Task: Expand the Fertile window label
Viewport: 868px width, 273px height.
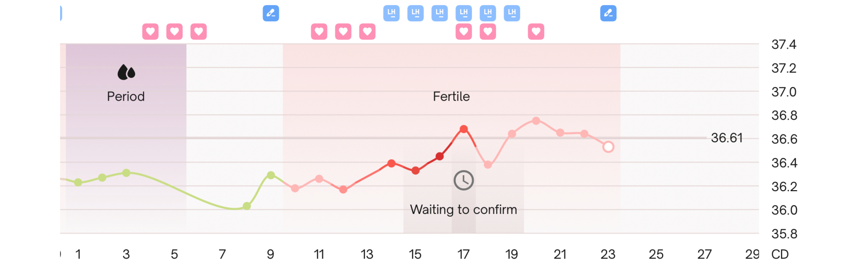Action: point(451,96)
